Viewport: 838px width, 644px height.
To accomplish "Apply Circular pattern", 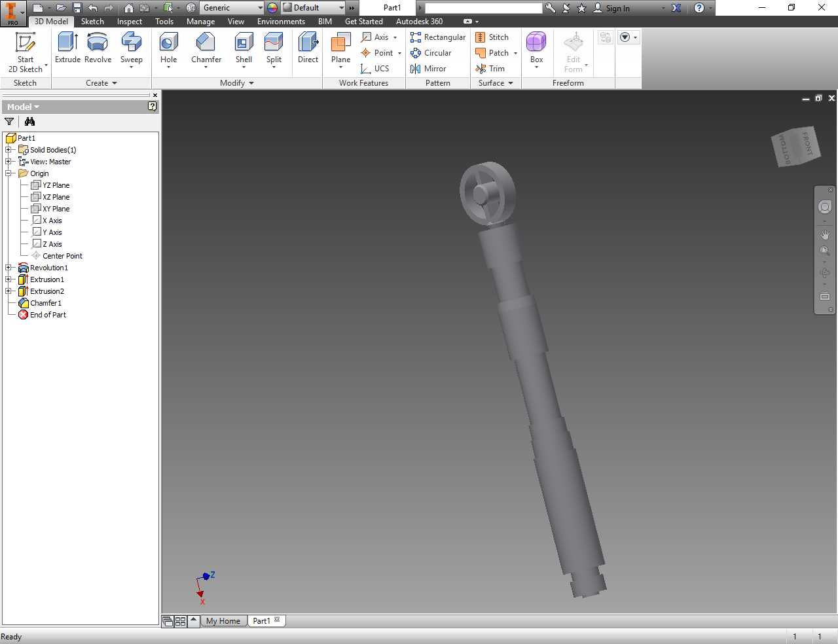I will pyautogui.click(x=431, y=53).
